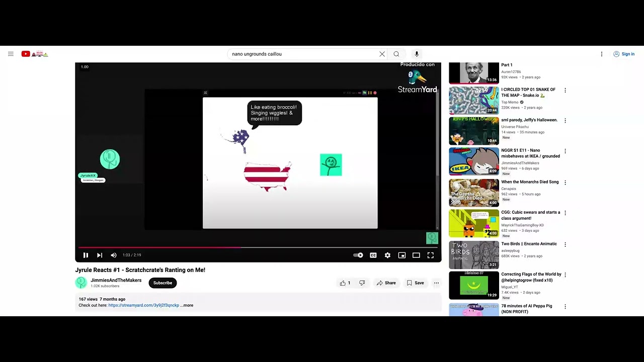The height and width of the screenshot is (362, 644).
Task: Skip to the next video
Action: click(100, 255)
